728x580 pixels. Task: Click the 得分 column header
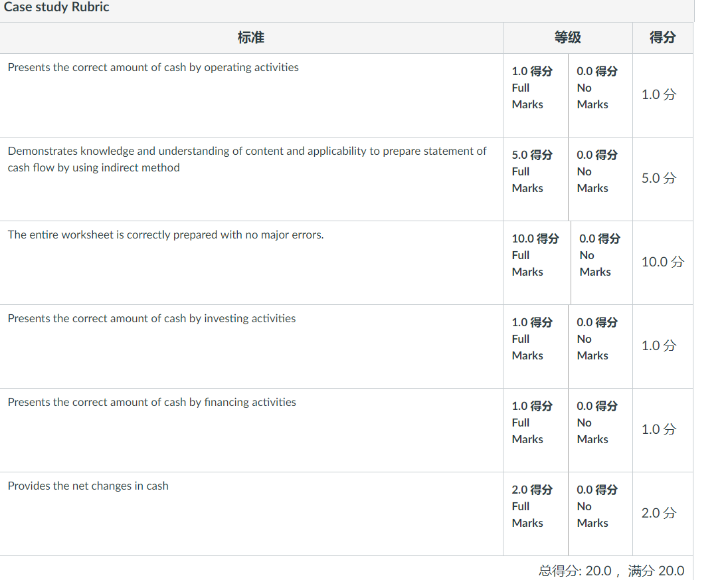(x=662, y=38)
